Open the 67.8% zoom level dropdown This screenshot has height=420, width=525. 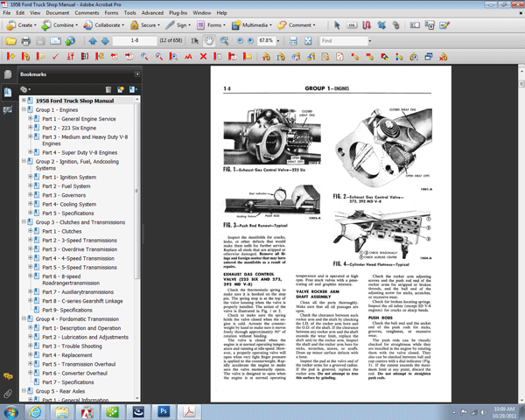(278, 41)
